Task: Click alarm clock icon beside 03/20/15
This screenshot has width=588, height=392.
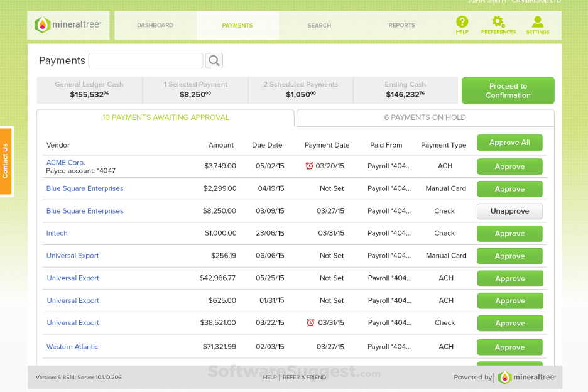Action: [x=309, y=166]
